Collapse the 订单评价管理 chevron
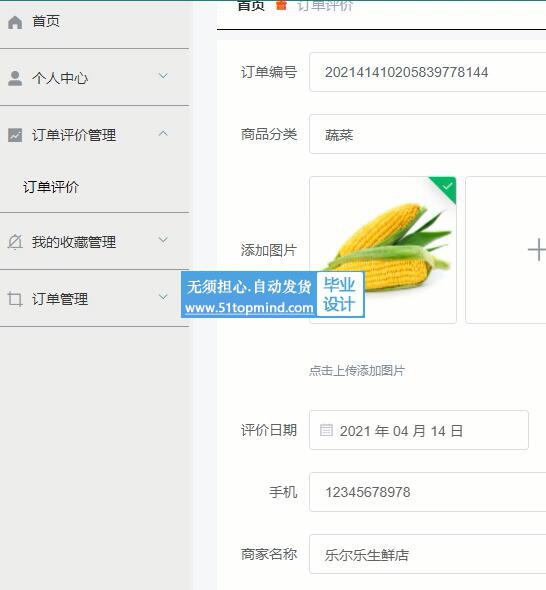546x590 pixels. (x=163, y=133)
